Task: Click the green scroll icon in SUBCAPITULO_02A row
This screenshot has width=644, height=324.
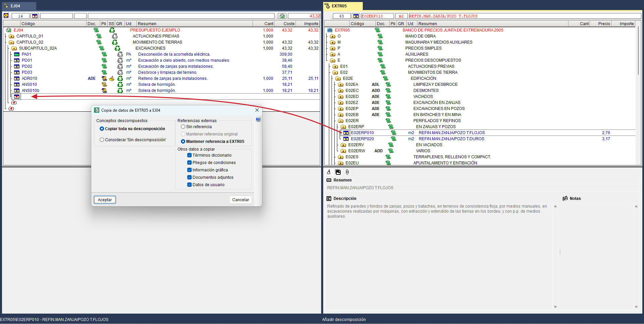Action: click(x=102, y=48)
